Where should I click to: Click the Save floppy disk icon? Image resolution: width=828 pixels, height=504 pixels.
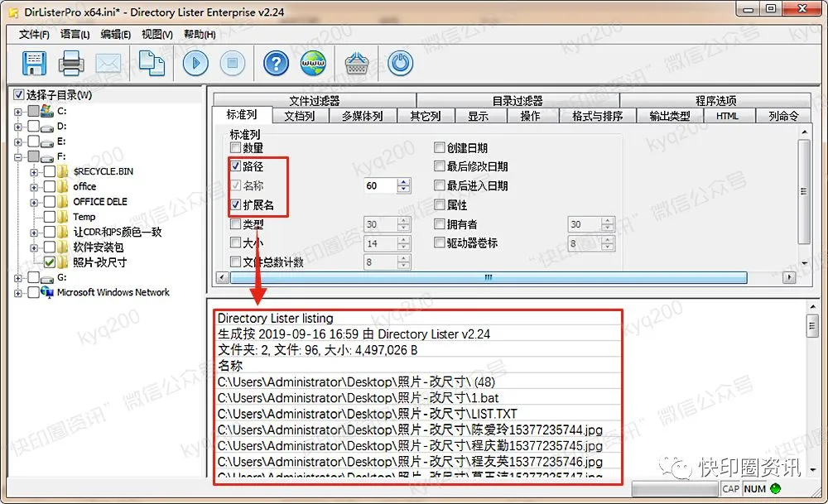(34, 64)
